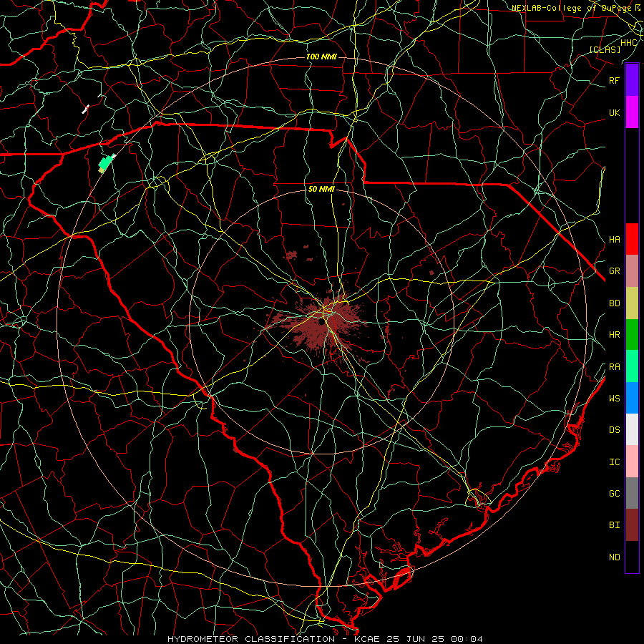644x644 pixels.
Task: Click the "50 NMI" range ring label
Action: pos(321,189)
